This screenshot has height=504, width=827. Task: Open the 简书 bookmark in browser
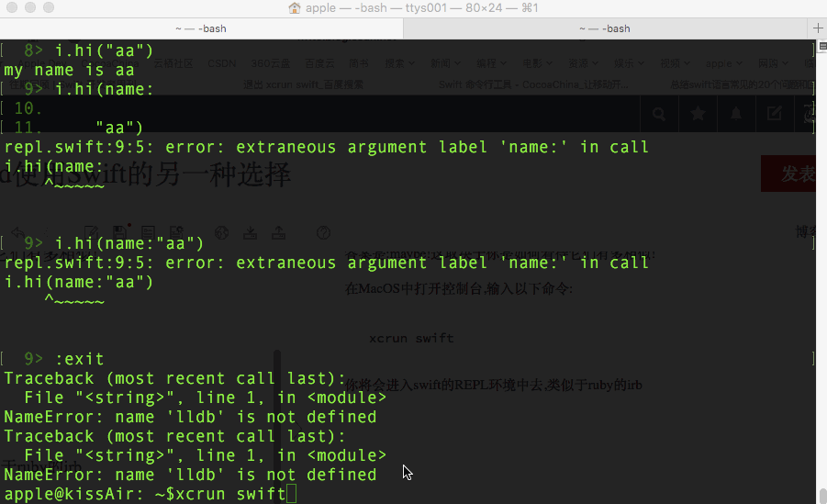pos(359,63)
